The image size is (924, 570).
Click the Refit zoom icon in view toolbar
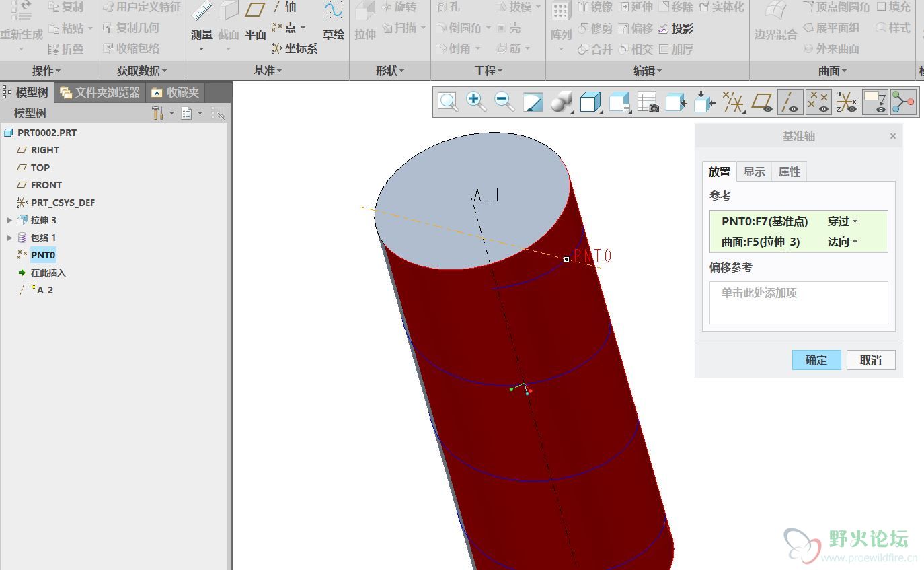tap(448, 102)
